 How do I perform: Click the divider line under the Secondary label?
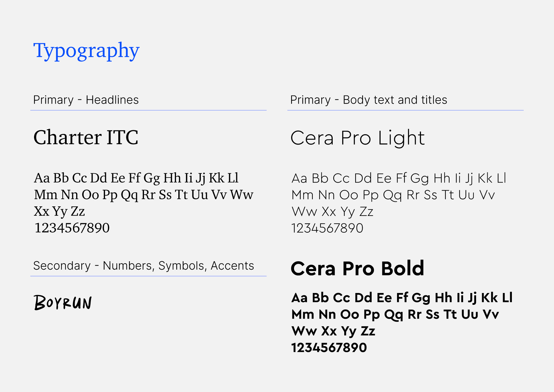click(148, 276)
